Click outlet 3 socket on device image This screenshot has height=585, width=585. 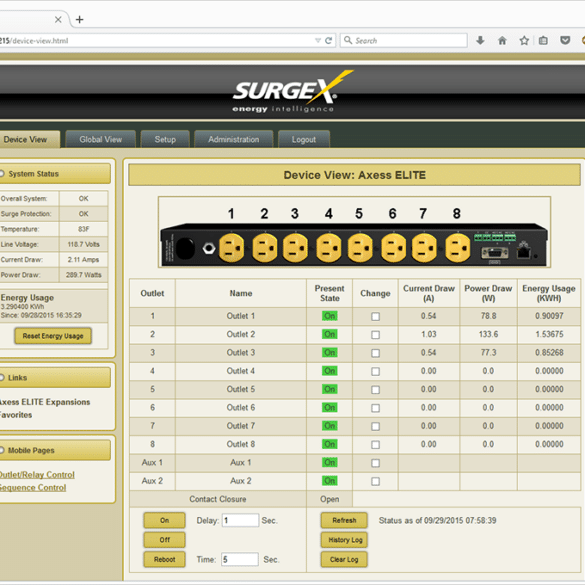pyautogui.click(x=295, y=248)
